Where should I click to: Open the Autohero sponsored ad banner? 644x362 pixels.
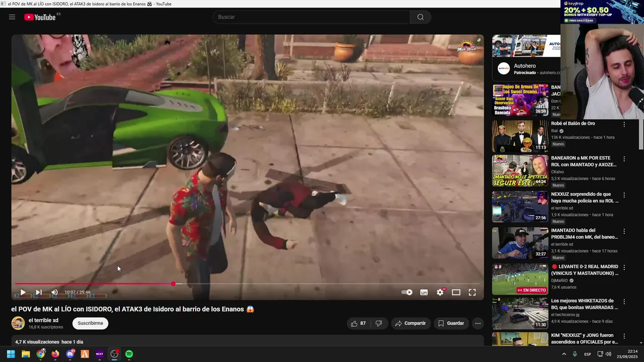pyautogui.click(x=526, y=46)
